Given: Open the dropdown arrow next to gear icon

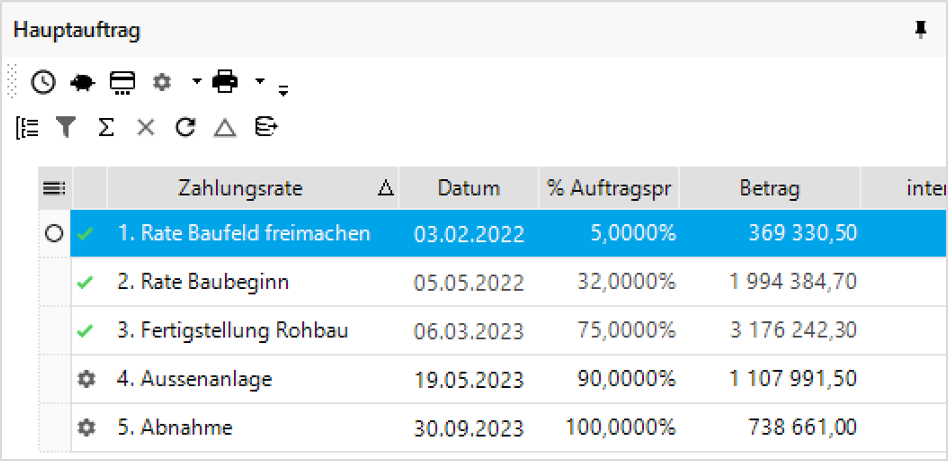Looking at the screenshot, I should pyautogui.click(x=196, y=80).
